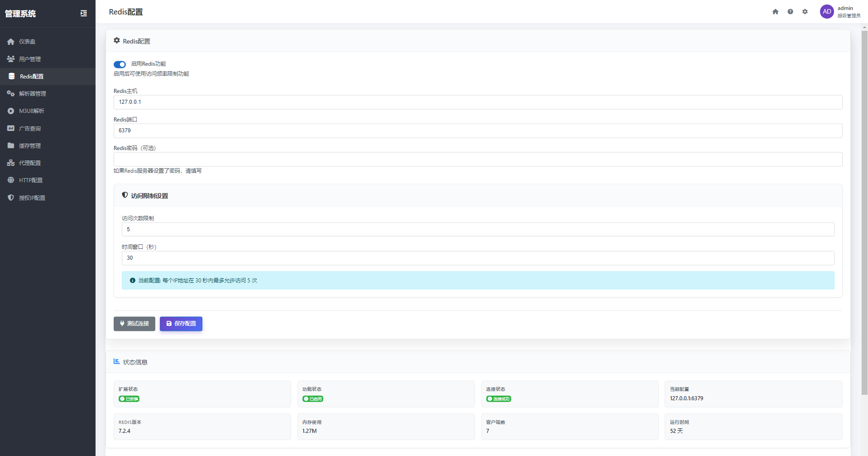Click the database icon beside Redis配置 in the sidebar
Viewport: 868px width, 456px height.
pyautogui.click(x=12, y=76)
